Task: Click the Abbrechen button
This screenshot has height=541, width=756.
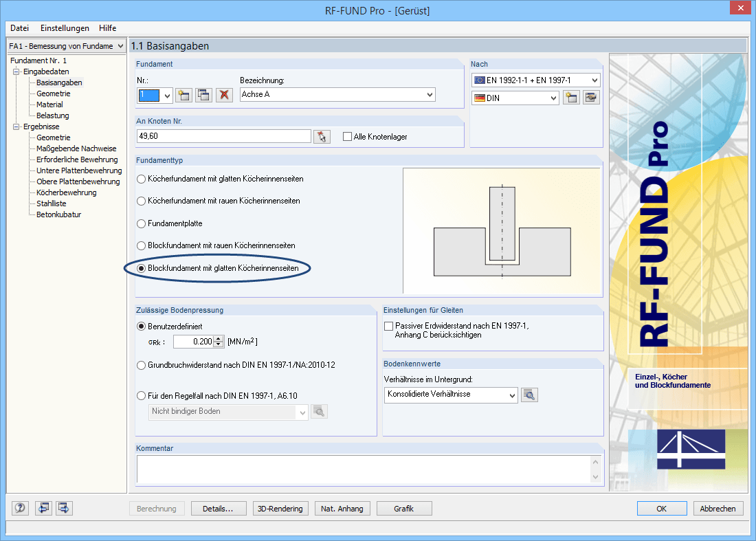Action: pos(718,509)
